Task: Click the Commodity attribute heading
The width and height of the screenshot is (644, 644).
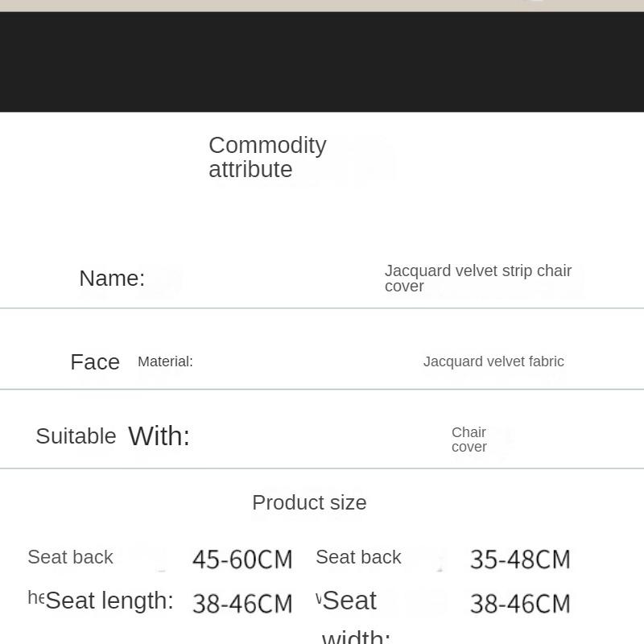Action: pyautogui.click(x=267, y=157)
